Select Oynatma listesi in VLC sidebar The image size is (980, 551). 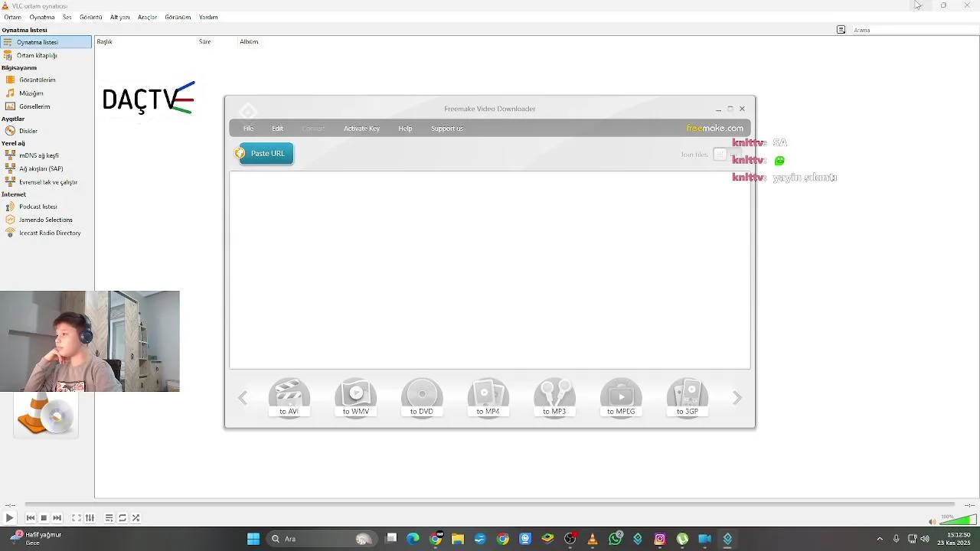(x=46, y=42)
